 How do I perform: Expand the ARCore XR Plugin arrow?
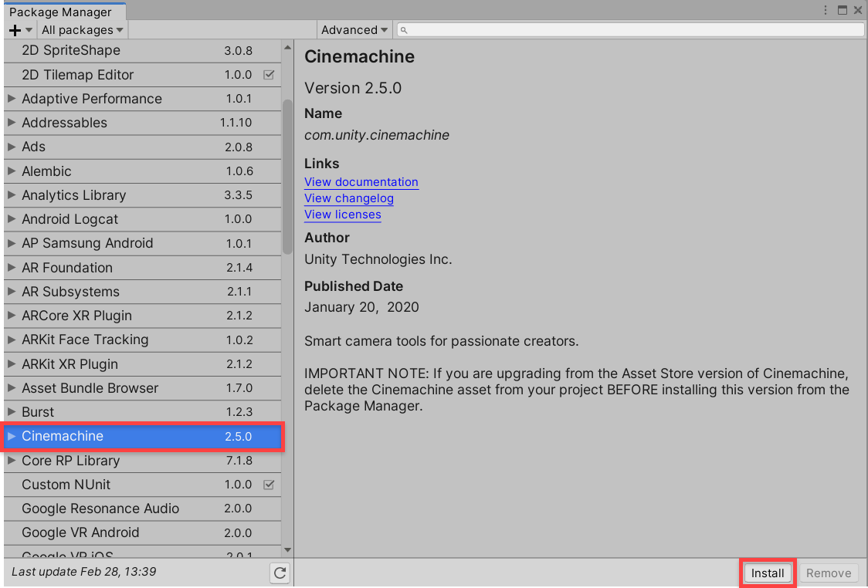(x=12, y=316)
